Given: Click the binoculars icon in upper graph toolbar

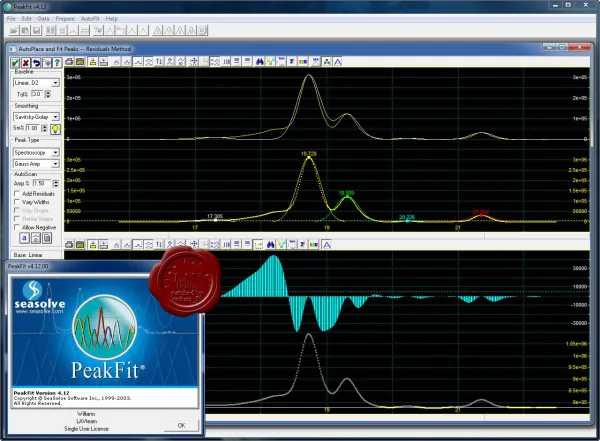Looking at the screenshot, I should click(x=259, y=62).
